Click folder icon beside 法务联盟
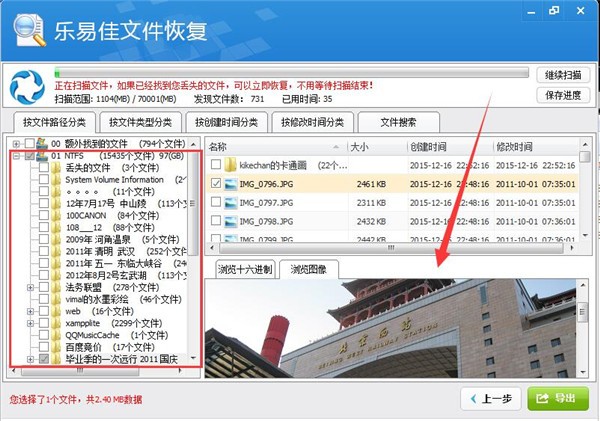The width and height of the screenshot is (600, 421). click(x=56, y=287)
